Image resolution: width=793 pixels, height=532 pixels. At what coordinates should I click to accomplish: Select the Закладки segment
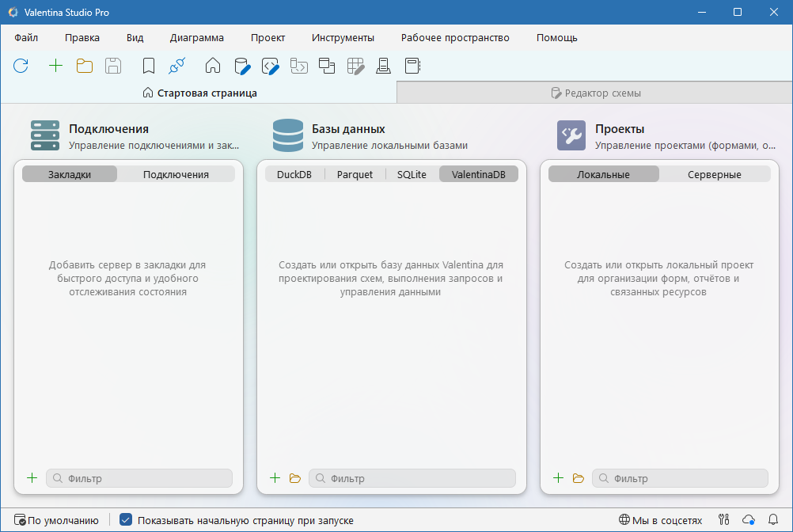pos(70,174)
